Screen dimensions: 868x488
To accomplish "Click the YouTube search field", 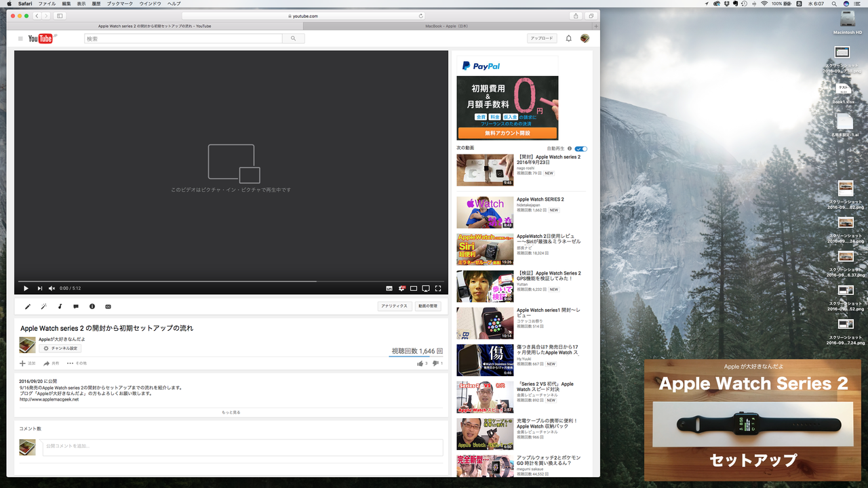I will point(183,39).
